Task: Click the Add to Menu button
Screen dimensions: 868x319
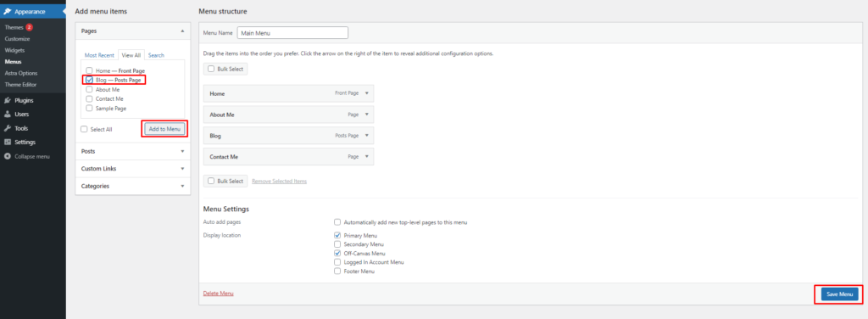Action: click(164, 129)
